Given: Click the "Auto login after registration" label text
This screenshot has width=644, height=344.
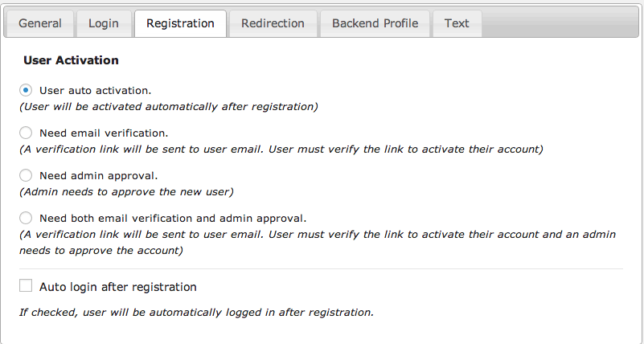Looking at the screenshot, I should 117,287.
